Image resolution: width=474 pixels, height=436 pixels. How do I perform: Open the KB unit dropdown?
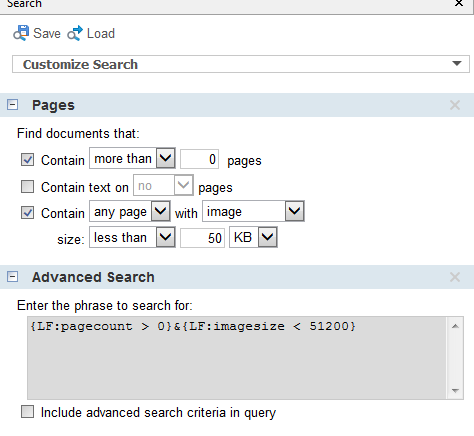coord(268,237)
